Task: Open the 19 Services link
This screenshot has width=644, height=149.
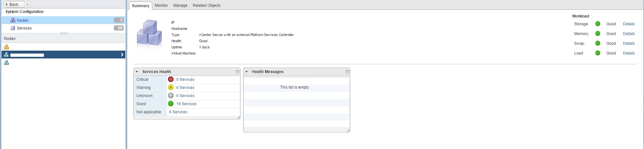Action: click(x=186, y=104)
